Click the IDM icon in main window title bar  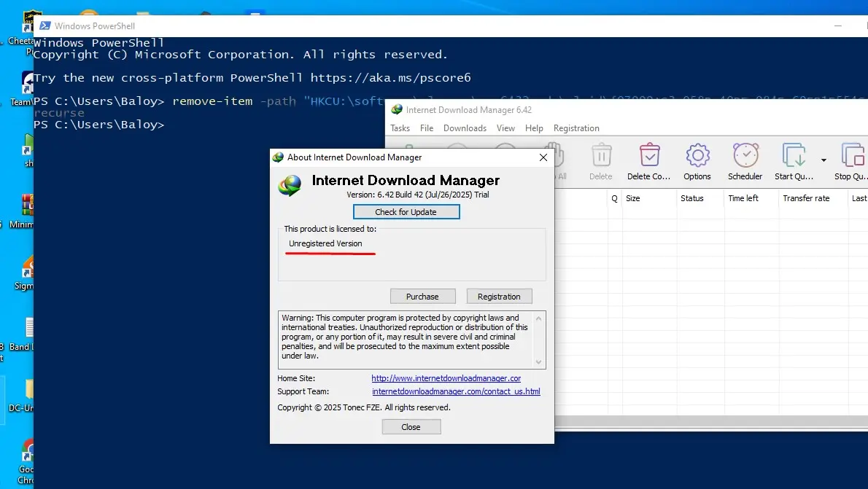396,109
